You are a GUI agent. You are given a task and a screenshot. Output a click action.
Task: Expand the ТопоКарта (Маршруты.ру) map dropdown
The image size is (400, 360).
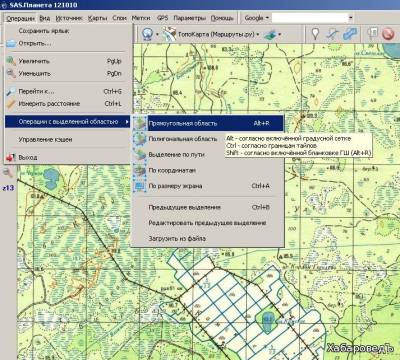tap(258, 34)
